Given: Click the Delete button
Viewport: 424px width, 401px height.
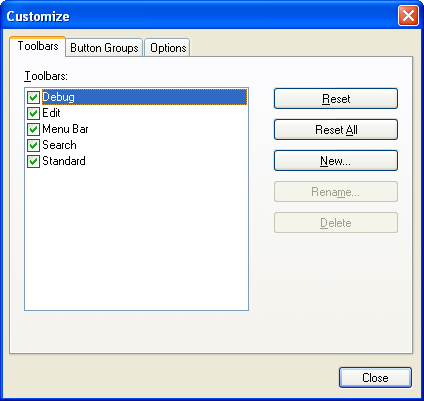Looking at the screenshot, I should pos(336,223).
